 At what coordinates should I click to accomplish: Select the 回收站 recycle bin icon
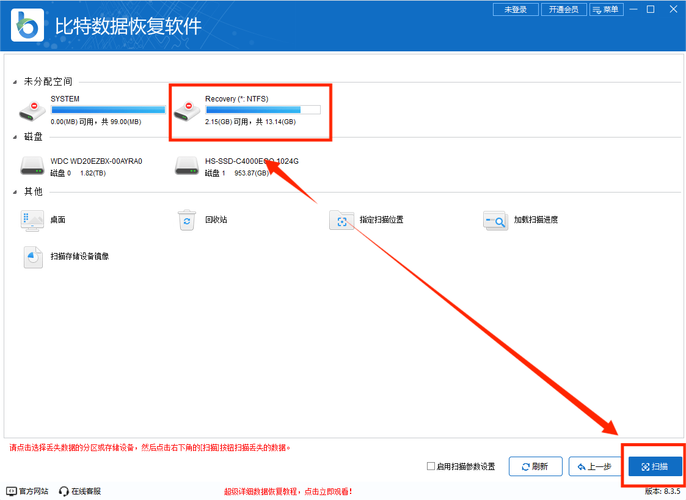187,220
